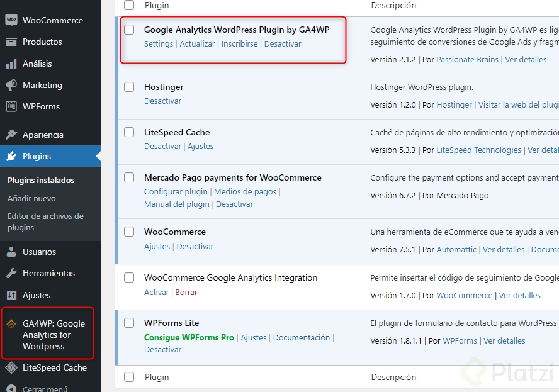
Task: Sort by the Plugin column header at top
Action: tap(157, 5)
